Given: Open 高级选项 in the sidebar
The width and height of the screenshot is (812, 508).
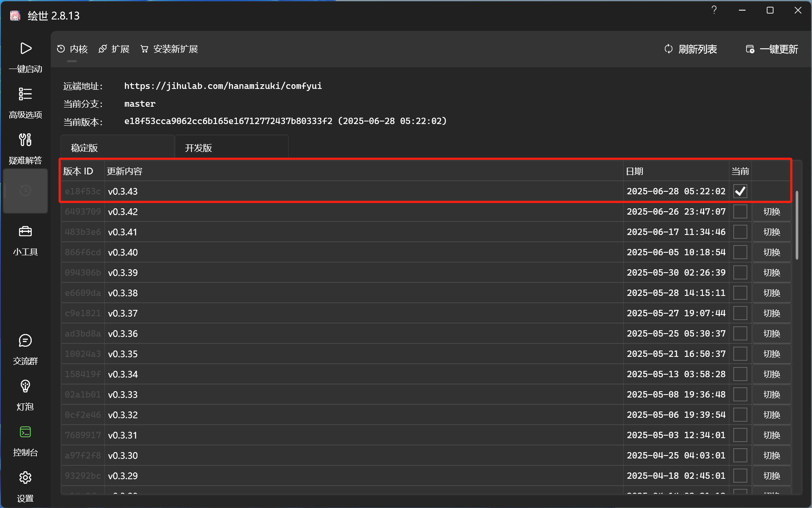Looking at the screenshot, I should pos(25,94).
